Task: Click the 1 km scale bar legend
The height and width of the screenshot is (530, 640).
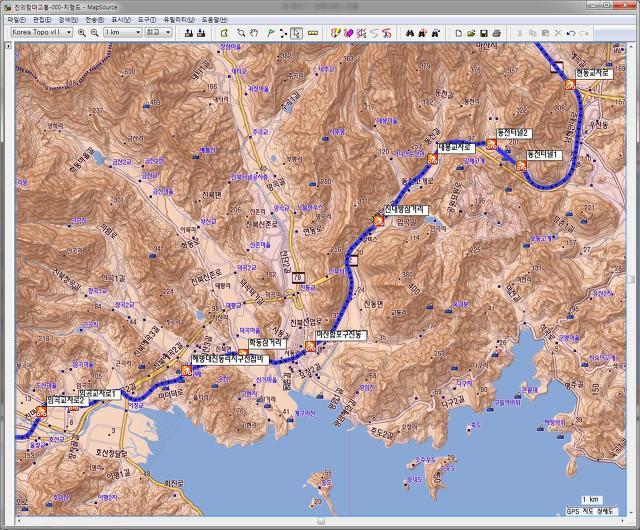Action: [591, 499]
